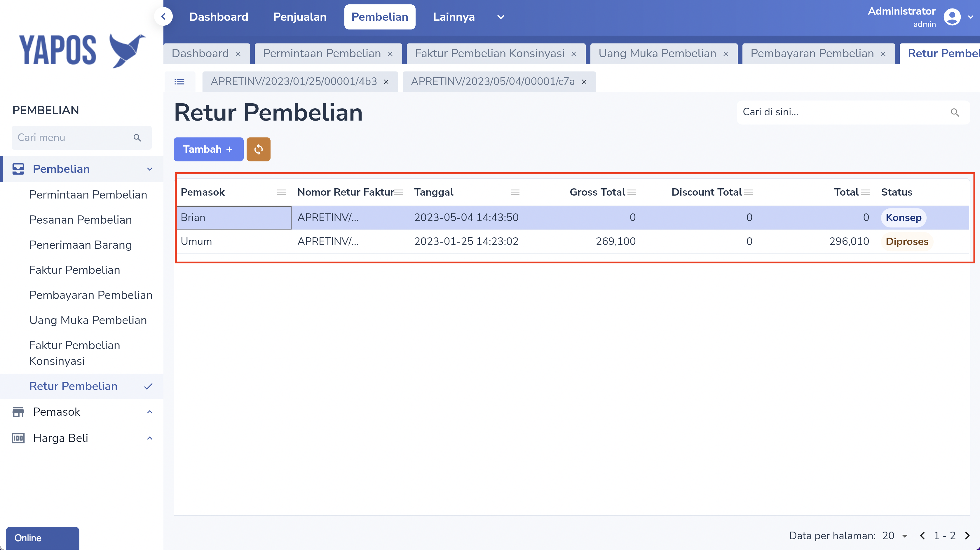Click the 2023-01-25 14:23:02 date cell
Image resolution: width=980 pixels, height=550 pixels.
466,242
